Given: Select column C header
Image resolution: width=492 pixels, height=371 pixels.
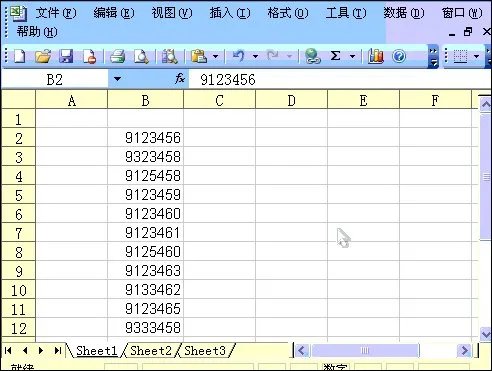Looking at the screenshot, I should pyautogui.click(x=219, y=100).
